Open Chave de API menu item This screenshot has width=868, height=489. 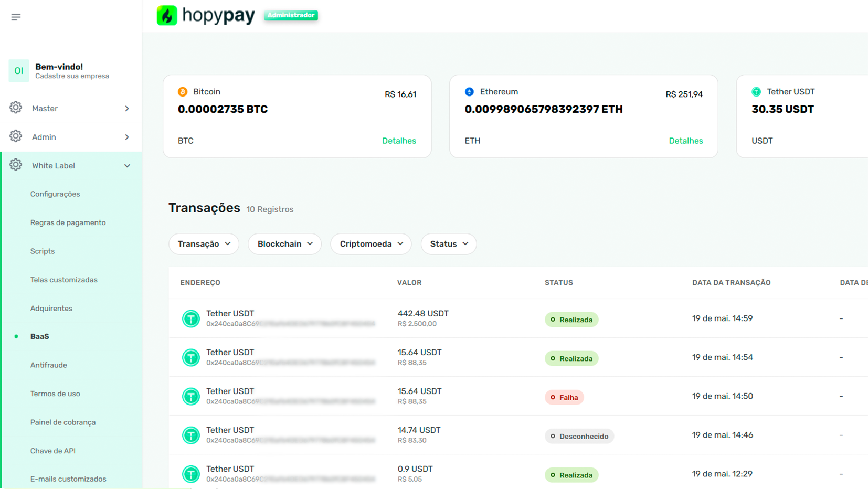(53, 451)
